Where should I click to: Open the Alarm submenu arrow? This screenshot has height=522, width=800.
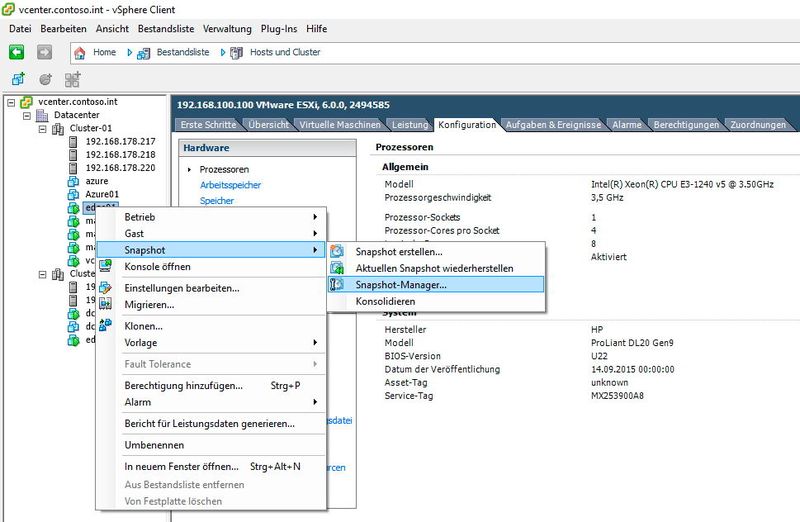click(x=315, y=402)
